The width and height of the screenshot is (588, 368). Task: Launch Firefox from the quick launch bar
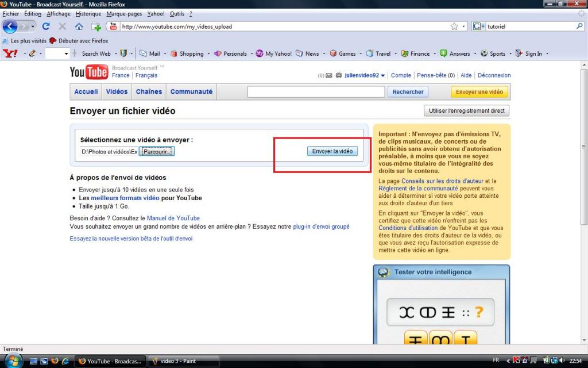(x=55, y=361)
